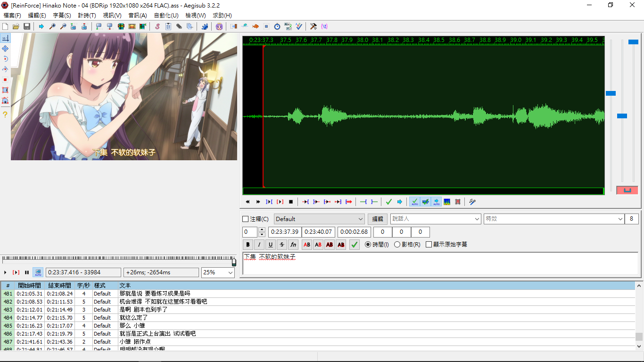Screen dimensions: 644x362
Task: Zoom video out with magnifier minus
Action: pos(63,26)
